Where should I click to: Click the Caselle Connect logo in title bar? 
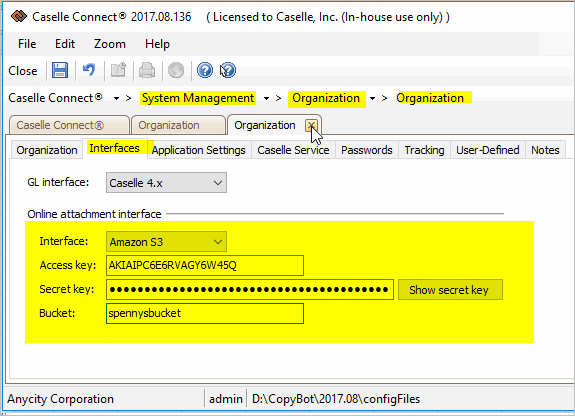pyautogui.click(x=19, y=17)
